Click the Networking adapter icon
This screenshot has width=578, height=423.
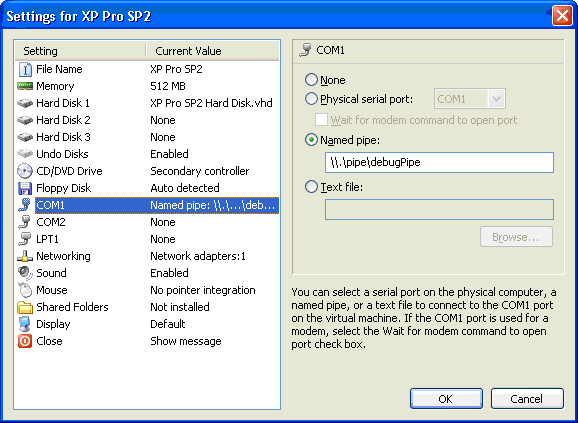click(25, 256)
